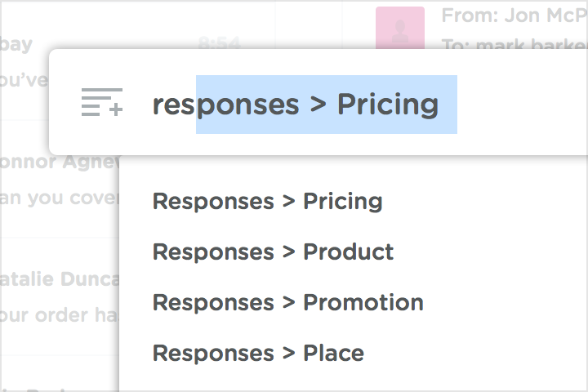
Task: Click the 'you've' preview in the top email
Action: 23,81
